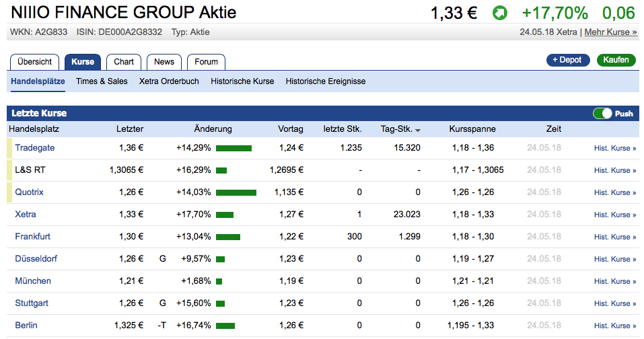Click the Quotrix exchange link
The image size is (644, 339).
(29, 192)
